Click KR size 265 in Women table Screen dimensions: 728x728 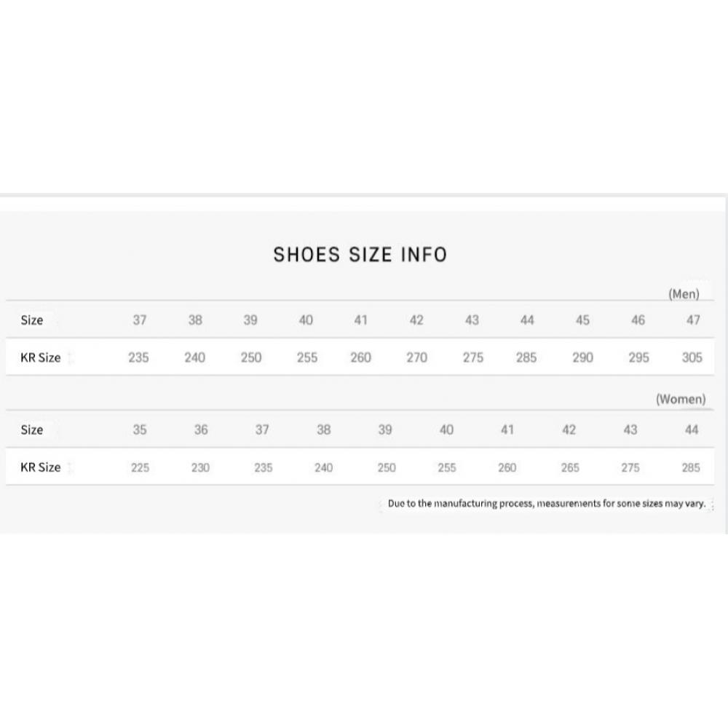570,468
